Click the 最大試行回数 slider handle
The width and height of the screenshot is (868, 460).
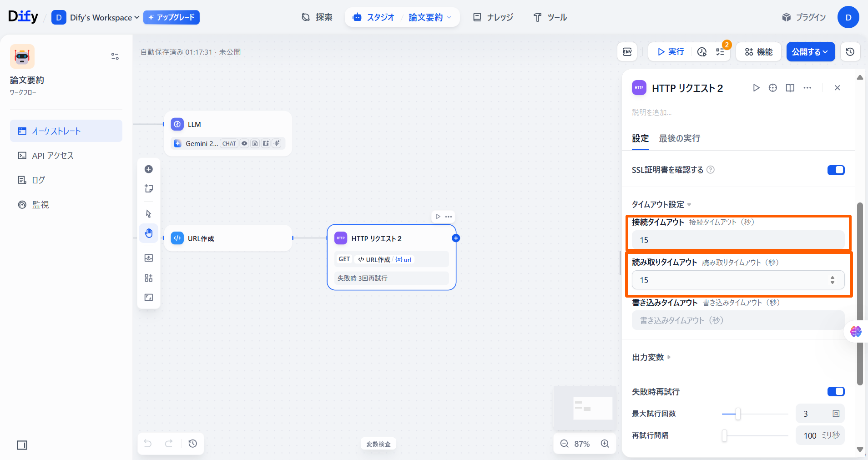coord(738,414)
